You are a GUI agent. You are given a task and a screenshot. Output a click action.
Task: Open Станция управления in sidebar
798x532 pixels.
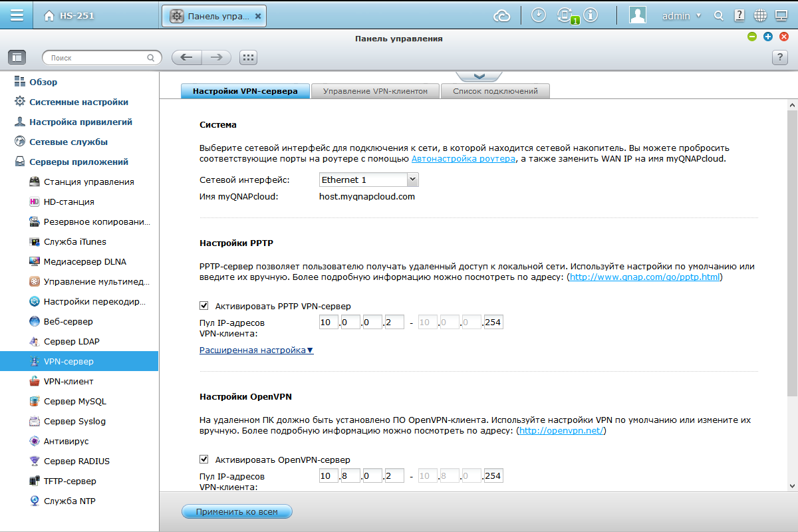(x=89, y=182)
